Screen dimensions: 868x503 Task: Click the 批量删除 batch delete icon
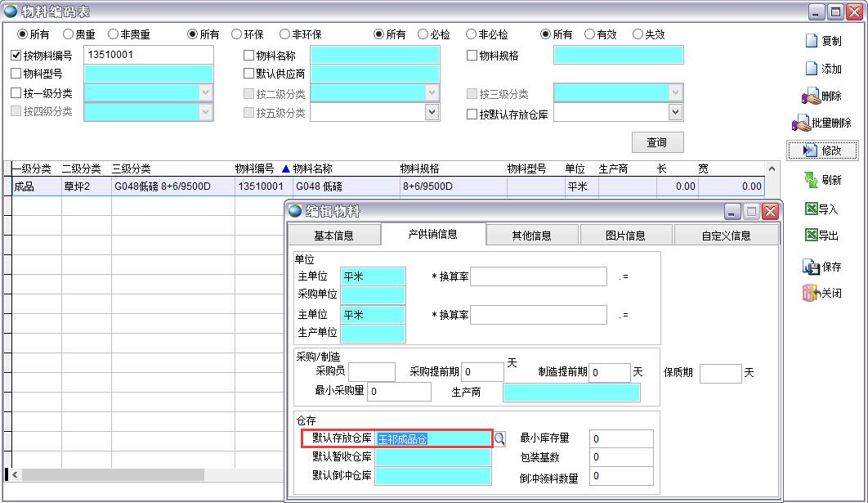pyautogui.click(x=800, y=124)
